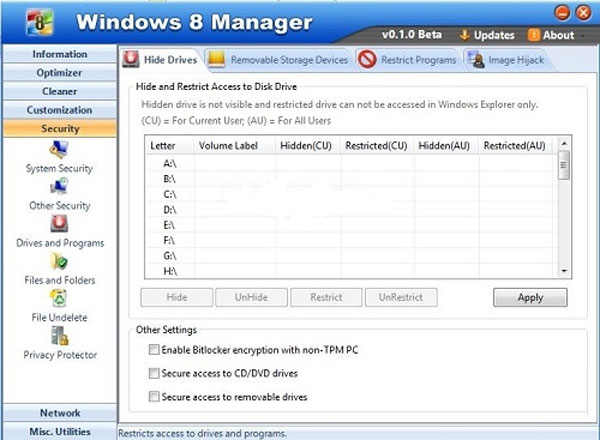Open the Cleaner section
The height and width of the screenshot is (440, 600).
click(60, 91)
